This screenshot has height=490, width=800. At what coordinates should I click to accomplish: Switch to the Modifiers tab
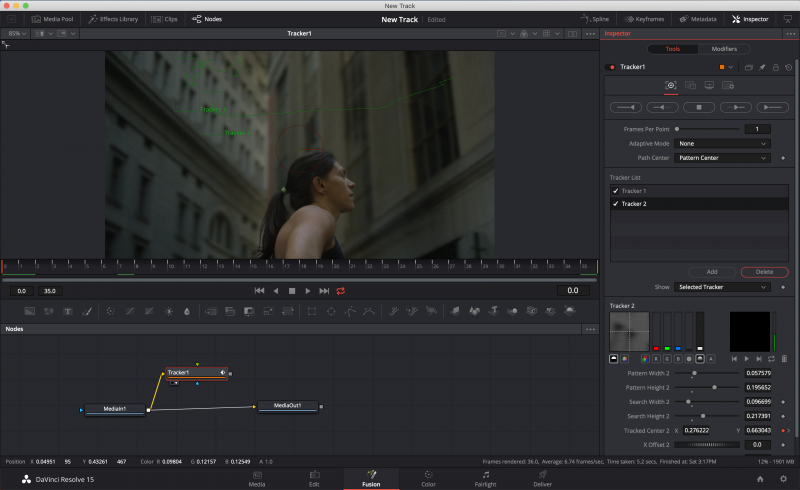[x=723, y=49]
